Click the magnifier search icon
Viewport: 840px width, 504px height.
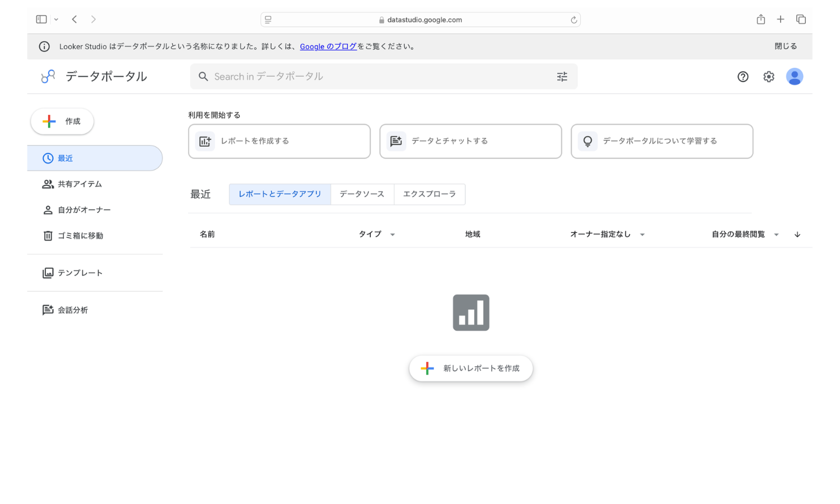203,76
